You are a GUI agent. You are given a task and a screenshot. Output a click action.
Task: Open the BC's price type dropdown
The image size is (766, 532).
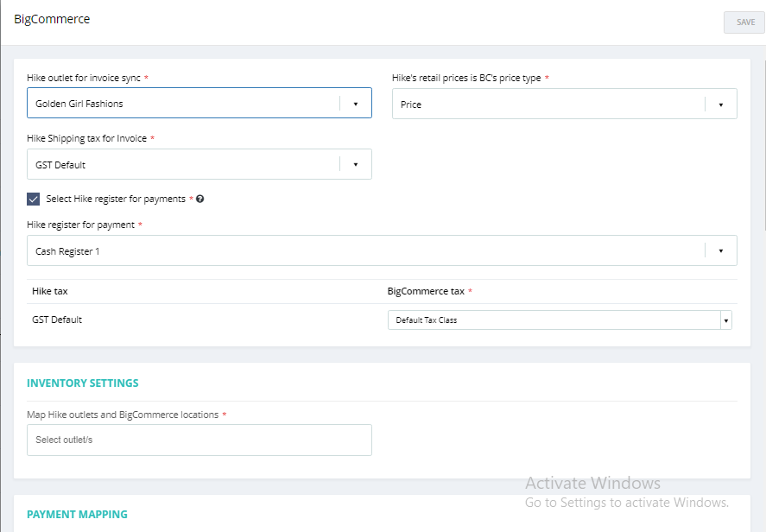564,104
